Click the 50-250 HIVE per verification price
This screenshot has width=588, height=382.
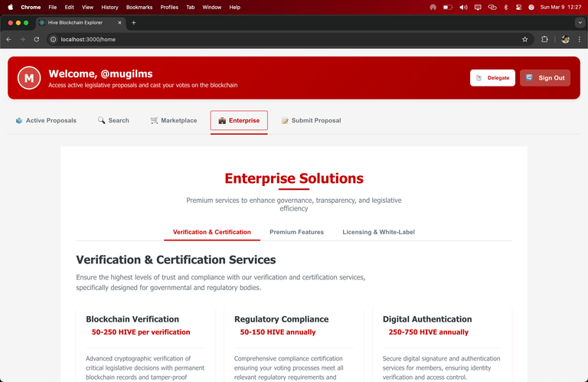141,332
